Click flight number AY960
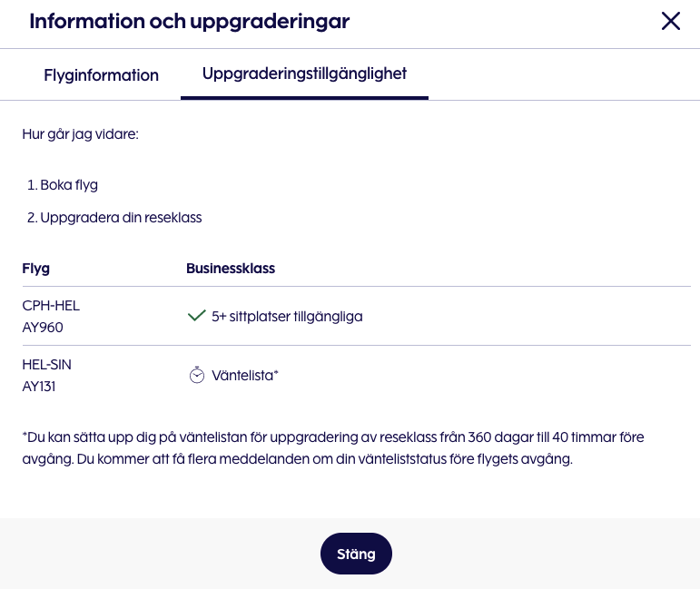Viewport: 700px width, 589px height. pos(43,327)
